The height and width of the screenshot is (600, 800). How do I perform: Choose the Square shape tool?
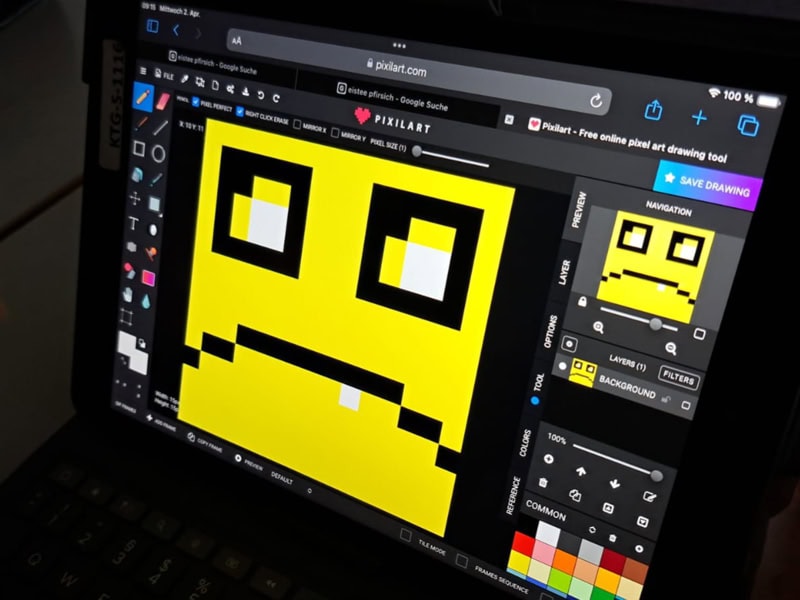pos(139,150)
